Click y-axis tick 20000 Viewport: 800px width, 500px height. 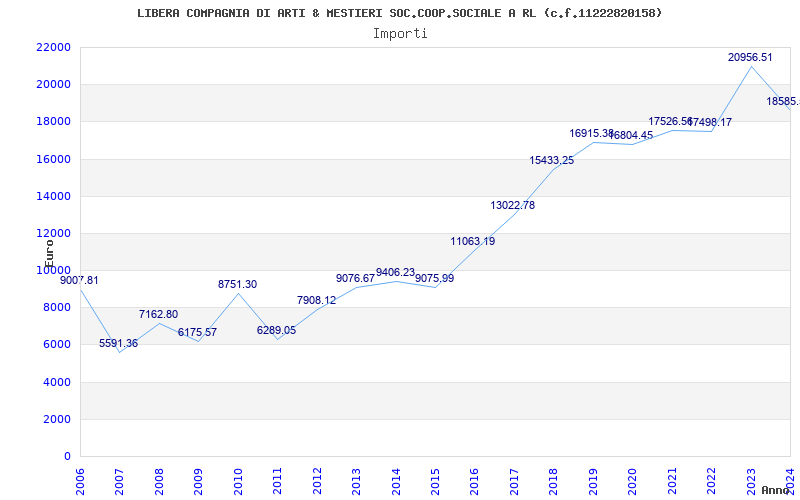click(x=53, y=85)
